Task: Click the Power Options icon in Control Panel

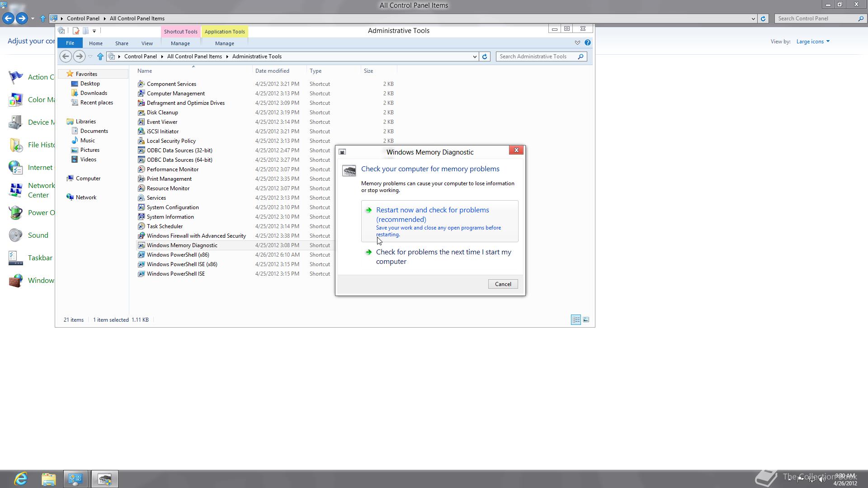Action: pos(15,213)
